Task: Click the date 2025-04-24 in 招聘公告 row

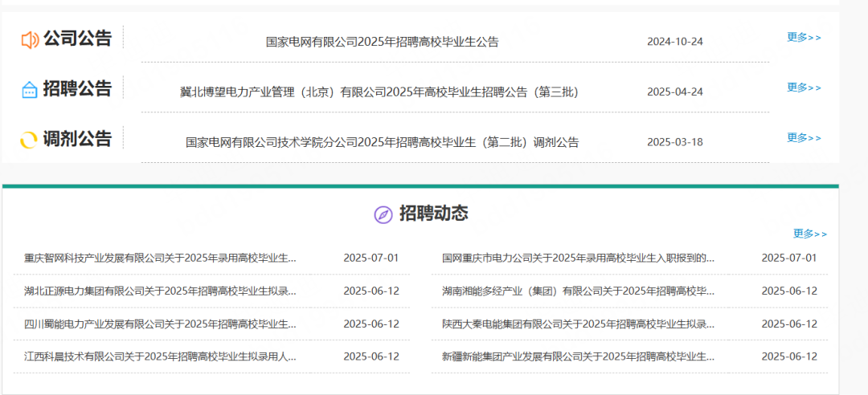Action: [x=675, y=92]
